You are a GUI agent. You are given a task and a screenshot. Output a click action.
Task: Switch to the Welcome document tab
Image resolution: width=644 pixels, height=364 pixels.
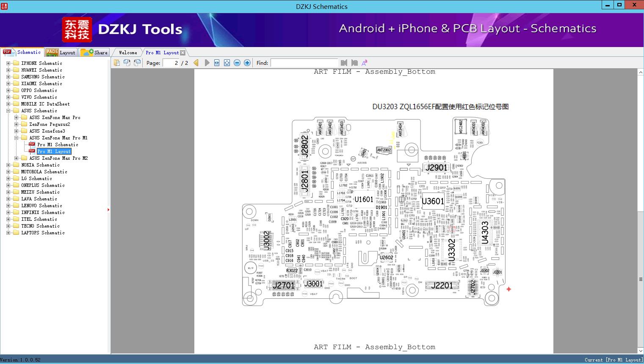tap(127, 53)
